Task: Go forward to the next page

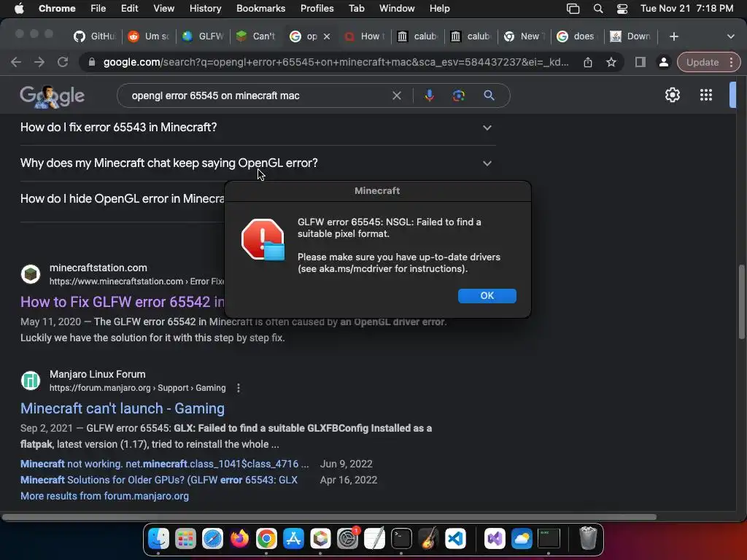Action: [x=39, y=62]
